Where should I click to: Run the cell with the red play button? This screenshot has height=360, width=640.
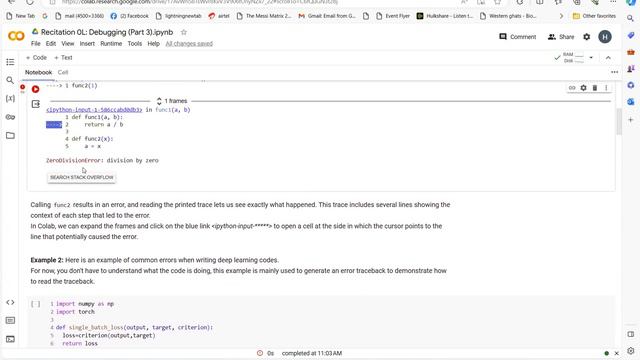[36, 89]
